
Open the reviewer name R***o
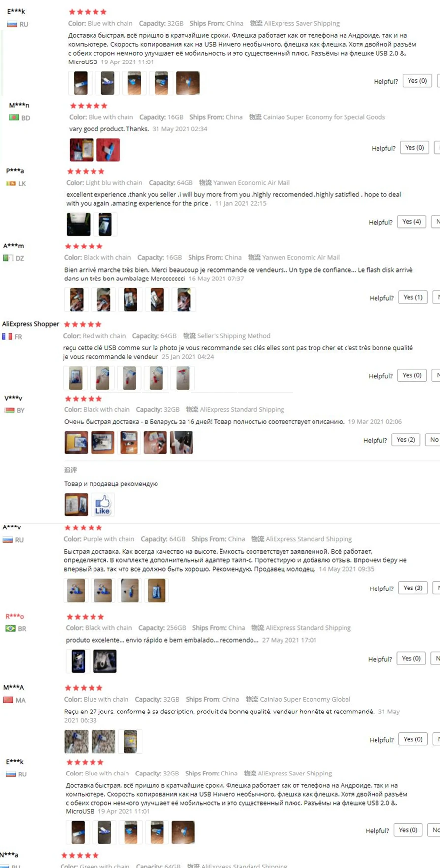click(x=15, y=616)
